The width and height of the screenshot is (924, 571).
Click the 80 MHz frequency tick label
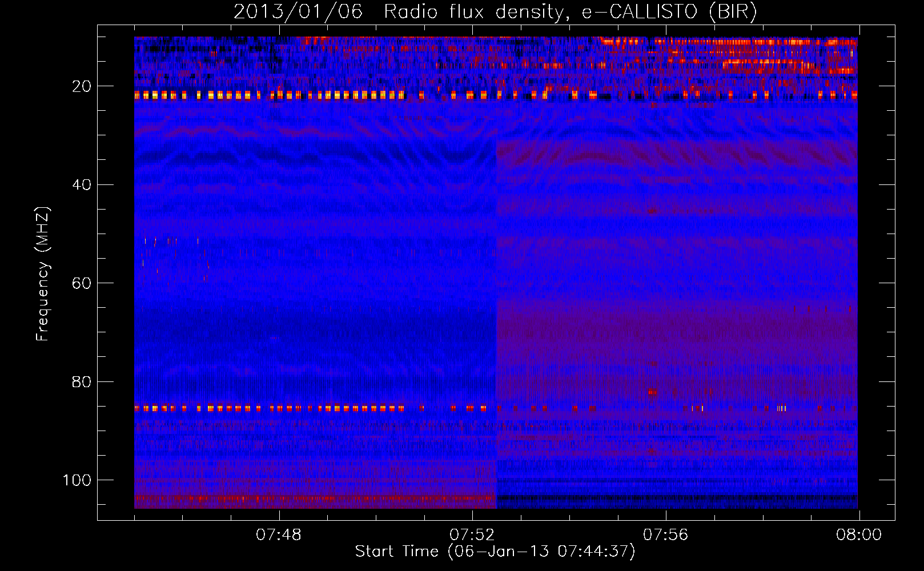82,381
